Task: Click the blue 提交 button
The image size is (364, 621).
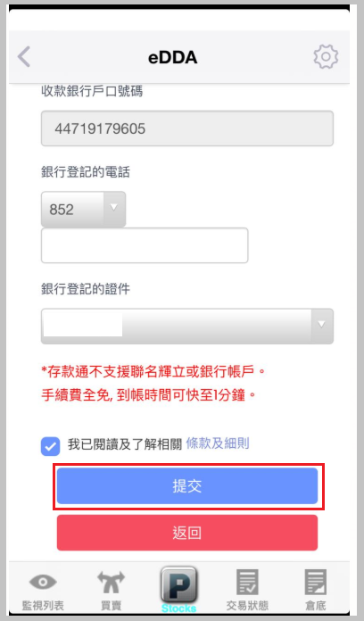Action: 187,486
